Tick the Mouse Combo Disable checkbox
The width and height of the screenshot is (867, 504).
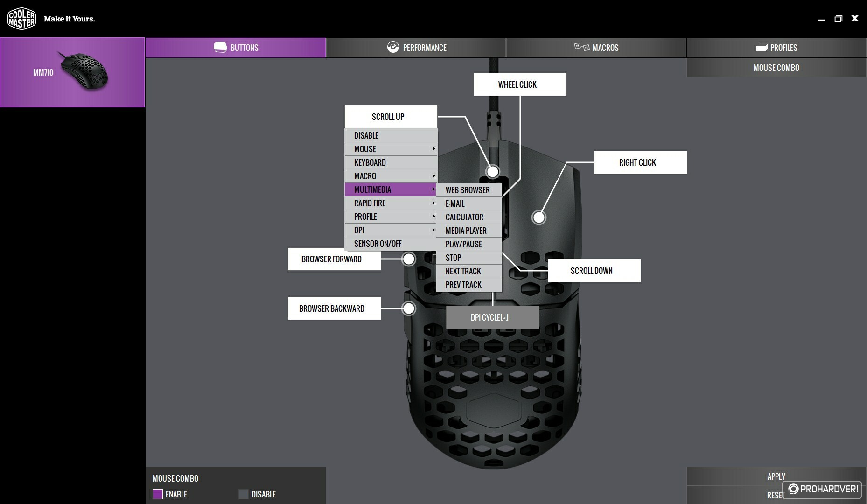point(243,494)
